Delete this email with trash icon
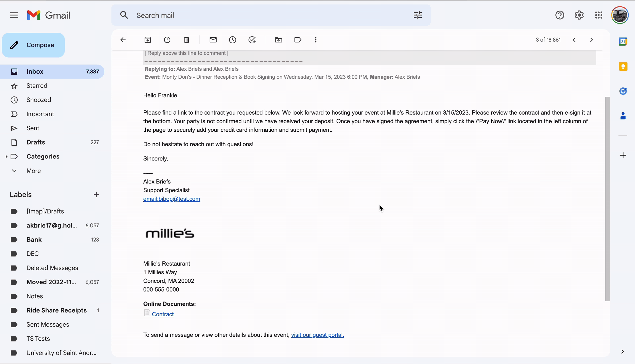Screen dimensions: 635x364 [187, 40]
